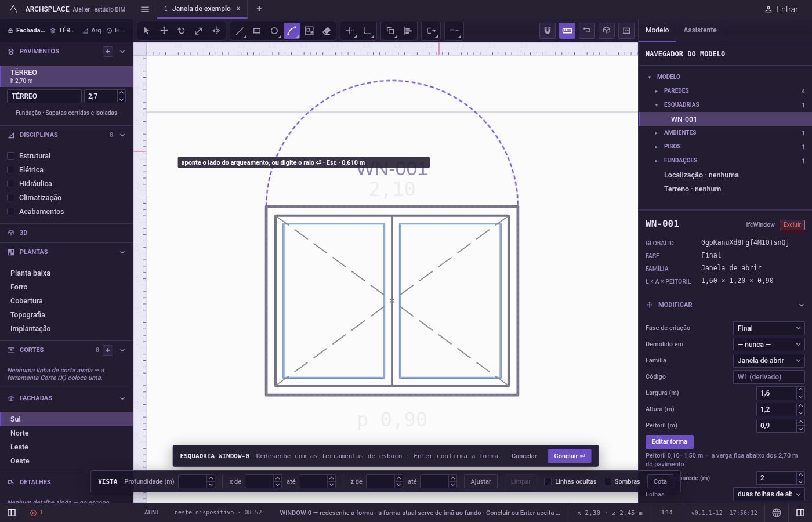Toggle the Hidráulica checkbox
Image resolution: width=812 pixels, height=522 pixels.
(x=10, y=184)
